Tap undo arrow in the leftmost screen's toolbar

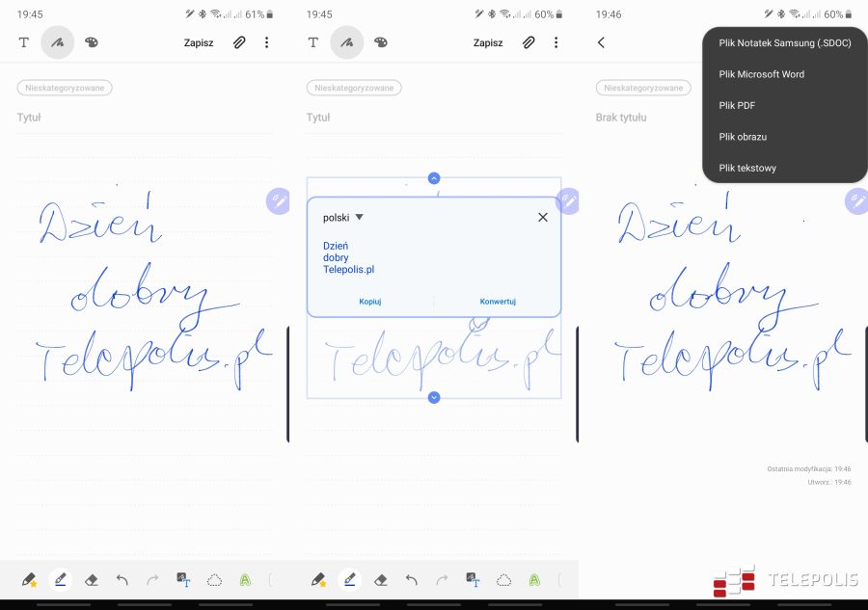tap(122, 580)
